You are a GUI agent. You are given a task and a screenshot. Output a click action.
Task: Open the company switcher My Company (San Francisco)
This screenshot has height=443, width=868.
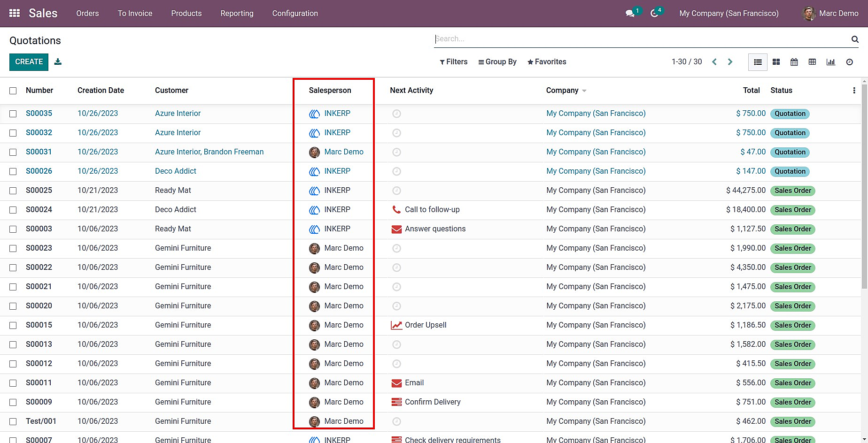[x=729, y=13]
